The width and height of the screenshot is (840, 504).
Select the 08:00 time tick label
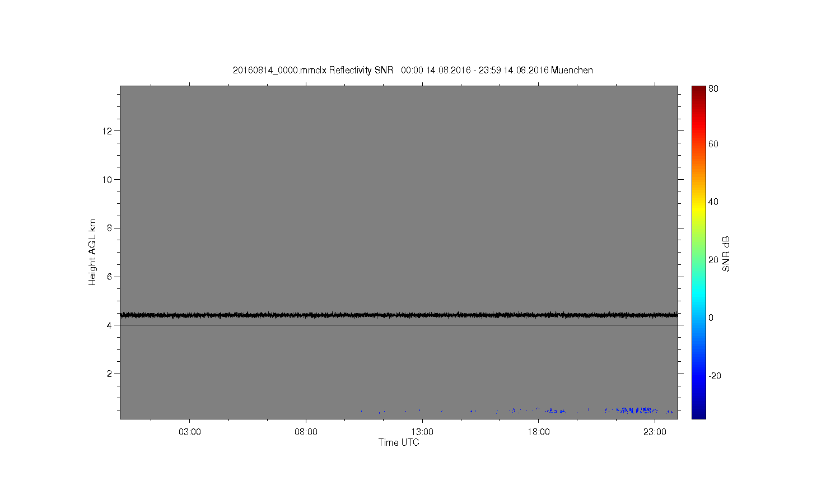click(306, 432)
